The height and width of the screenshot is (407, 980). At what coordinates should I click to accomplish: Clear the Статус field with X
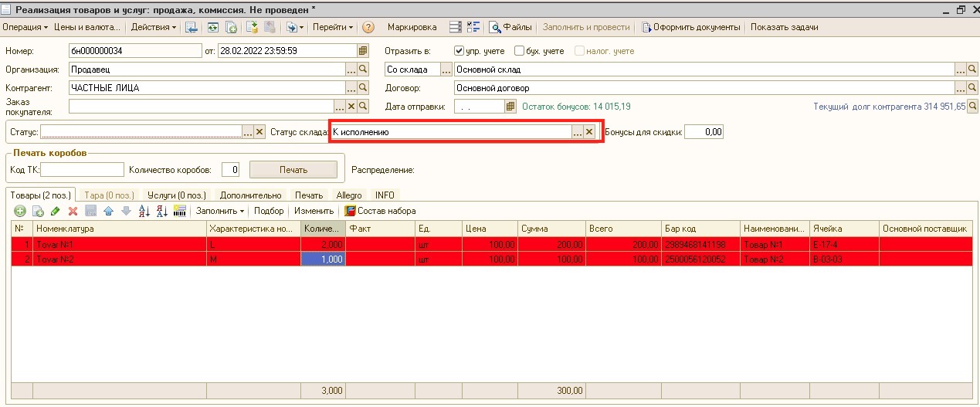pos(259,132)
